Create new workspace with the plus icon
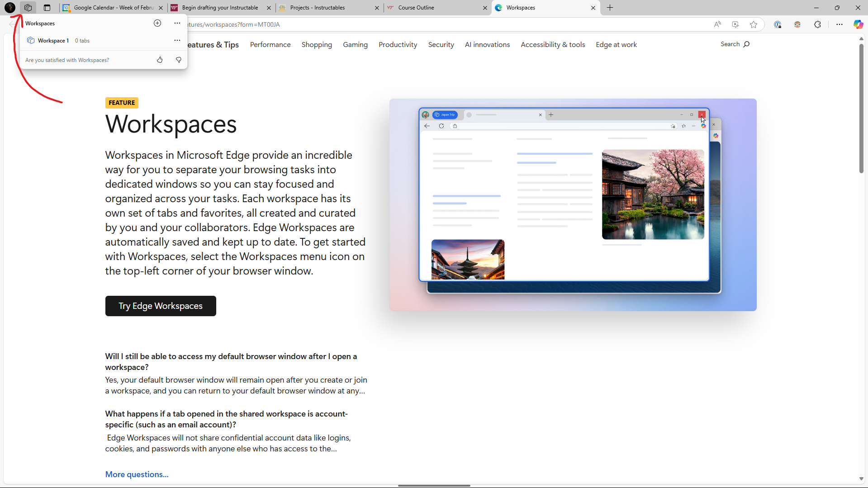This screenshot has height=488, width=868. point(157,23)
